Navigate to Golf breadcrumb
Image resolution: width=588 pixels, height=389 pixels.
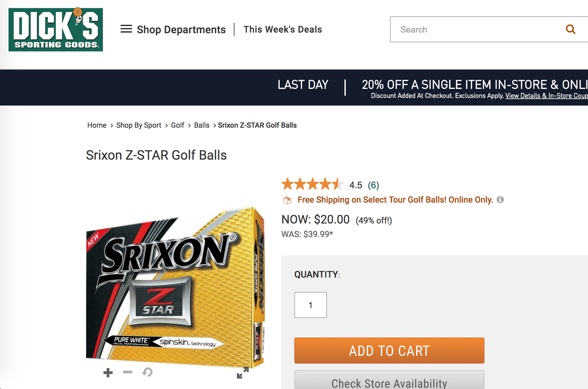177,125
